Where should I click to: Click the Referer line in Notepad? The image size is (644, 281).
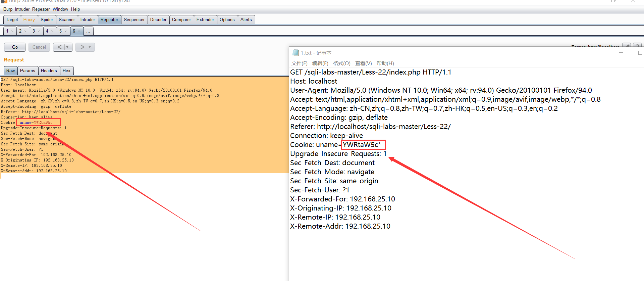click(370, 127)
